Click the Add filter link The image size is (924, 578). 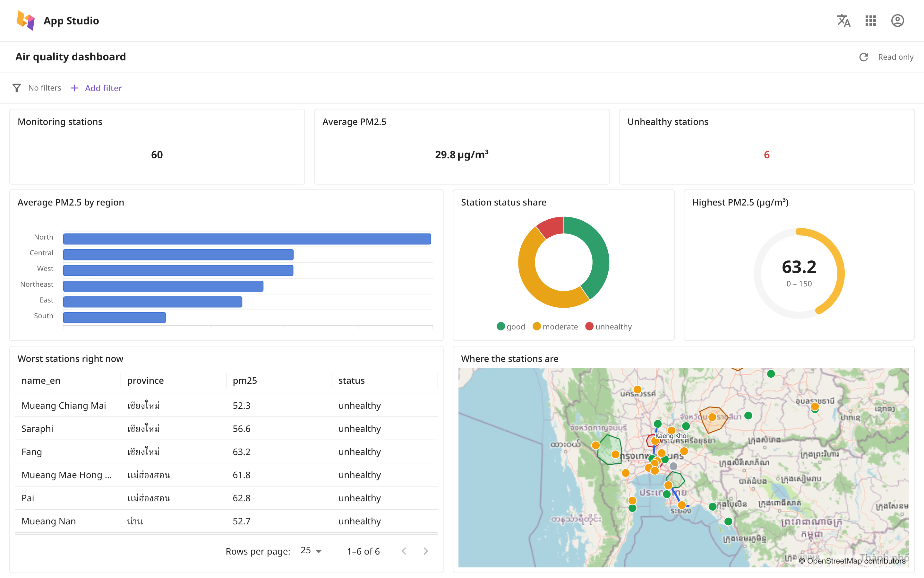(96, 88)
